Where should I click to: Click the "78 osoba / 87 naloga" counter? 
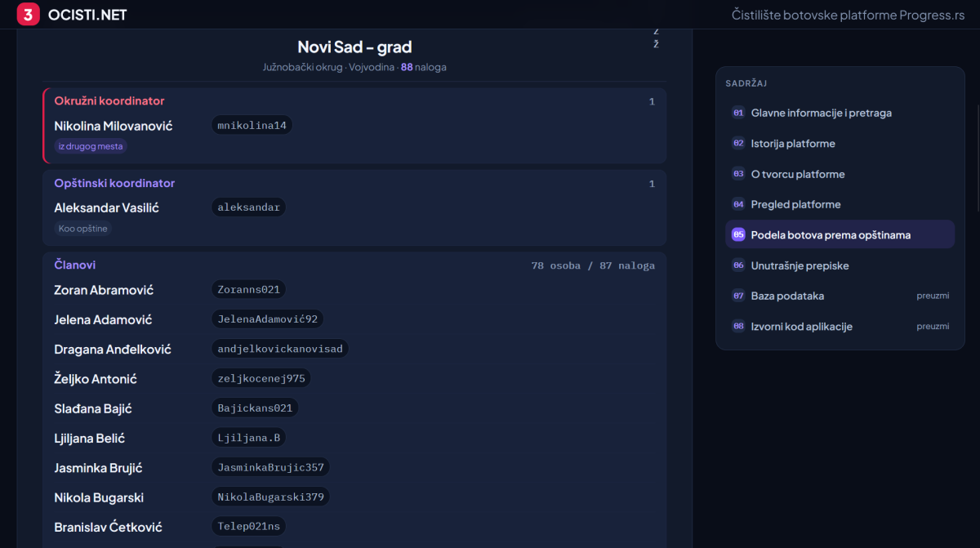[593, 265]
